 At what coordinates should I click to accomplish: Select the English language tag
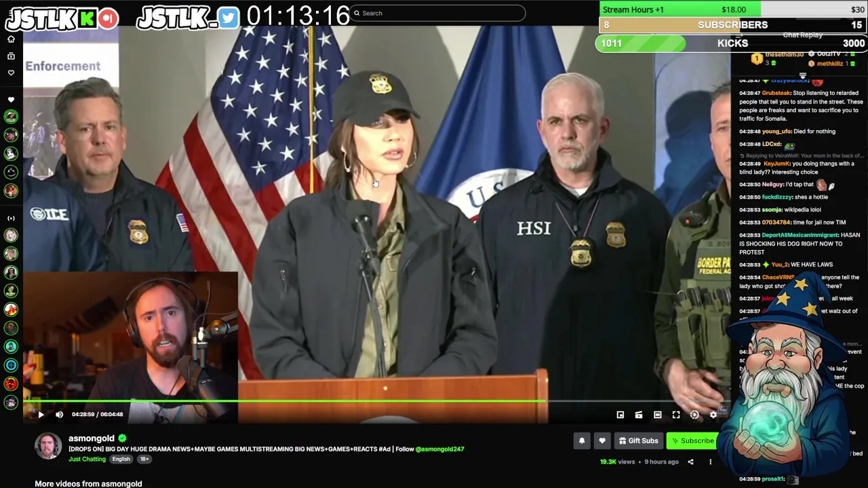[121, 460]
